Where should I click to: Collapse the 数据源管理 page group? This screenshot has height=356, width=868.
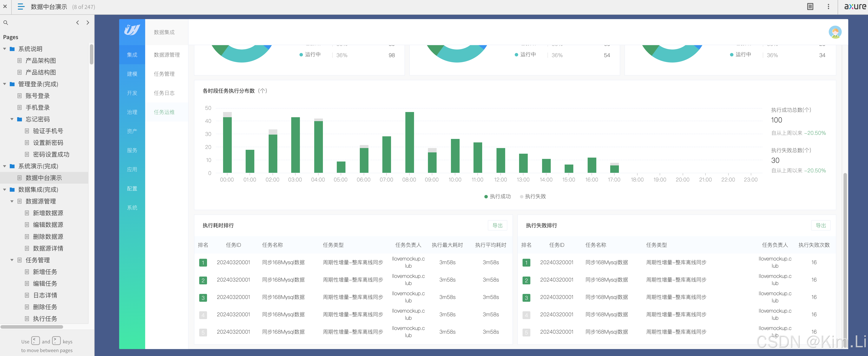[x=12, y=201]
